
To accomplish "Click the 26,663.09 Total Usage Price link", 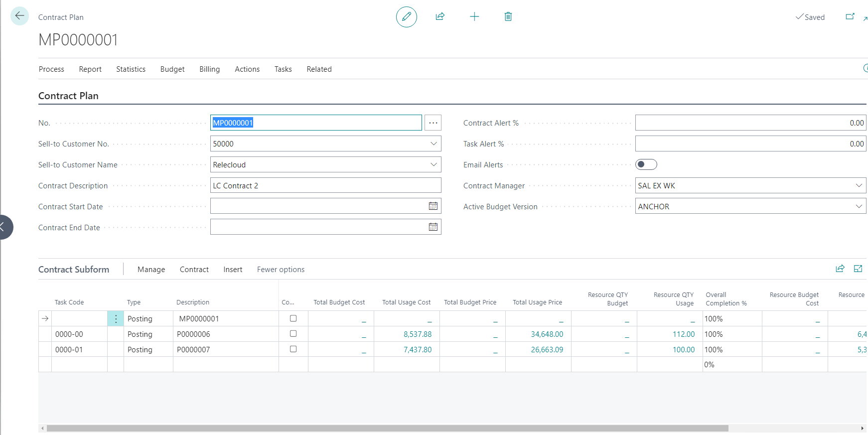I will click(547, 350).
